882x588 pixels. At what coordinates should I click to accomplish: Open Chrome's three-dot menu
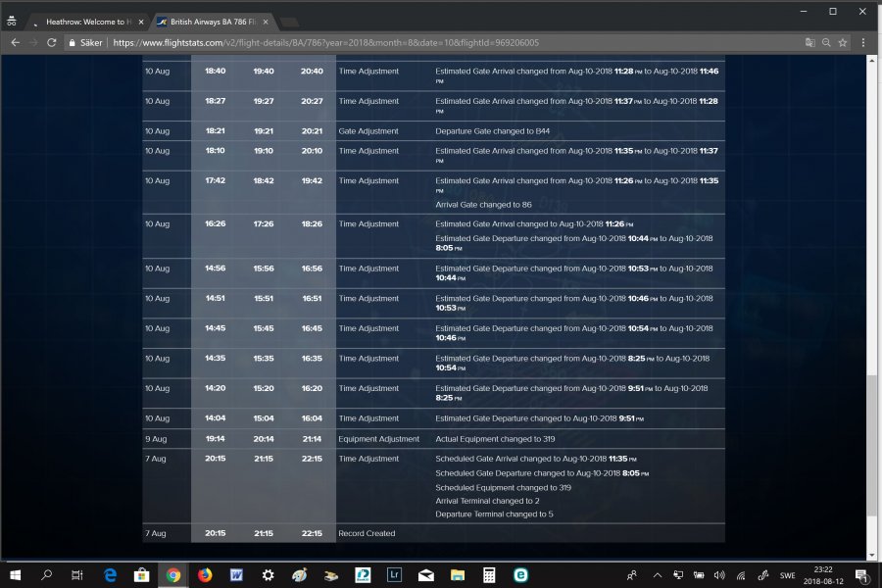tap(863, 43)
